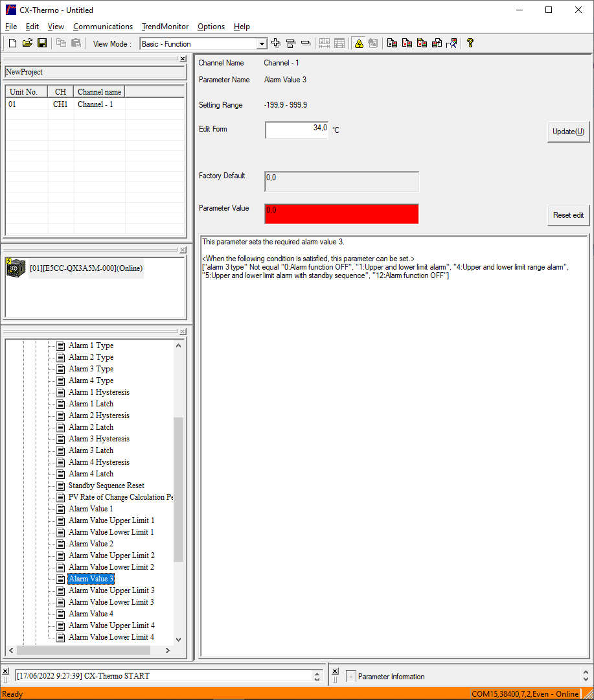
Task: Open the File menu
Action: coord(11,27)
